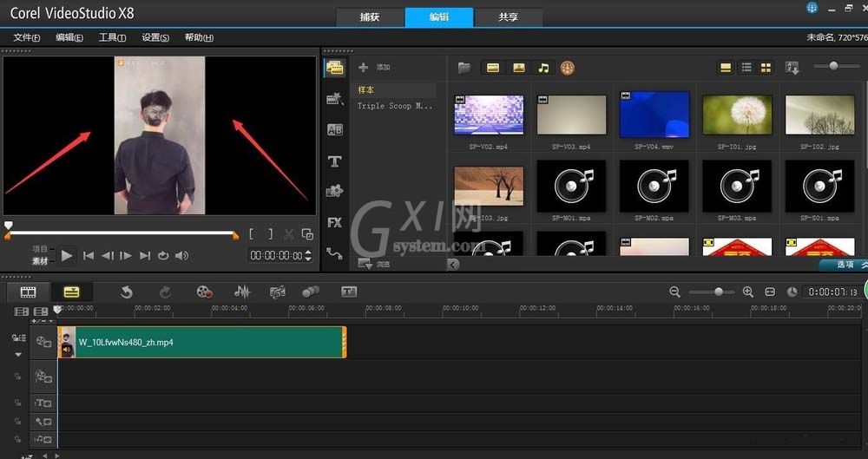The height and width of the screenshot is (459, 868).
Task: Open the Path panel icon
Action: (334, 253)
